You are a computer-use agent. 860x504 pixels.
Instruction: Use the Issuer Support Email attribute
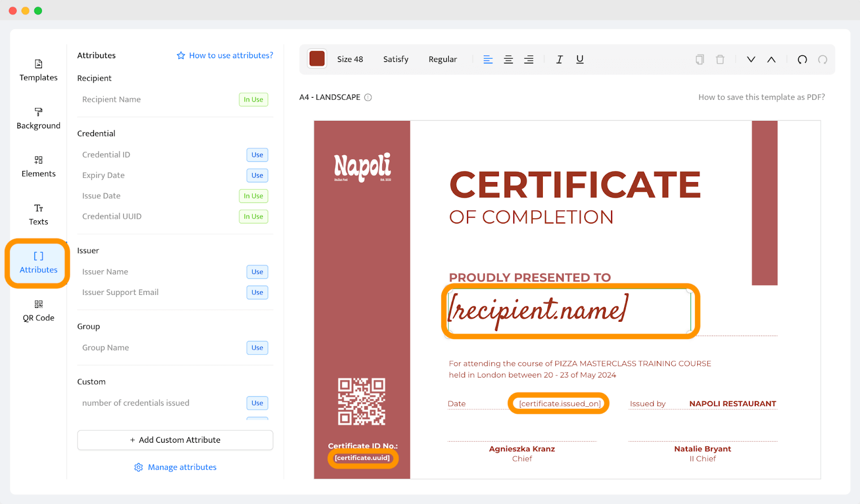click(x=257, y=292)
